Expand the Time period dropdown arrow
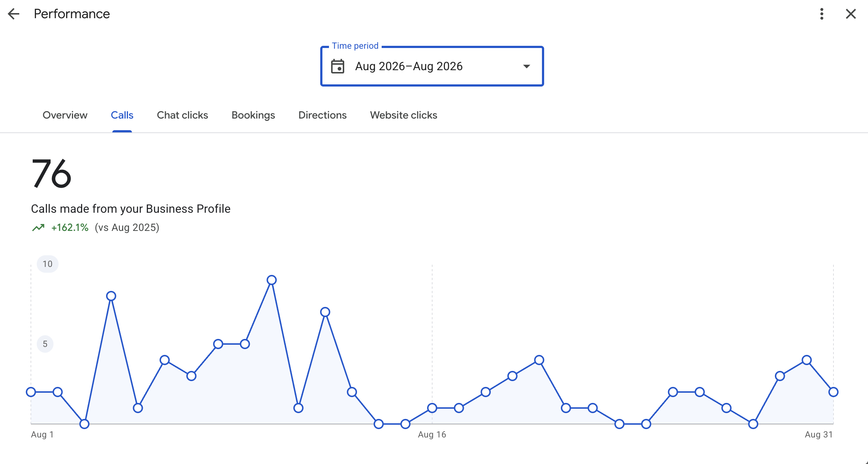 click(x=526, y=66)
